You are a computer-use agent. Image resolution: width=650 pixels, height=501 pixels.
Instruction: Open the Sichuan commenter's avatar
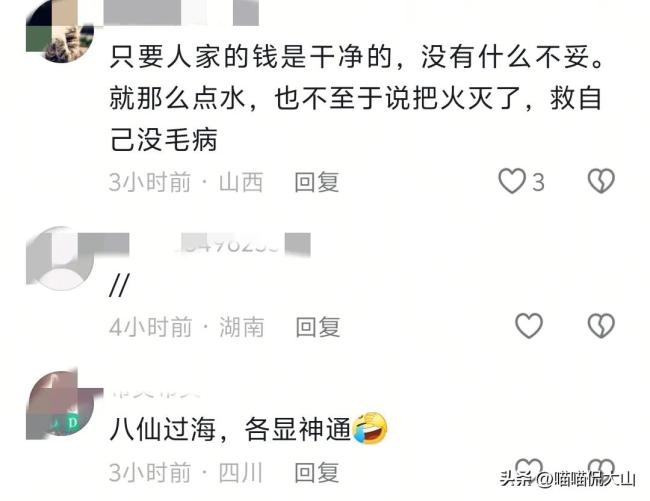(60, 405)
